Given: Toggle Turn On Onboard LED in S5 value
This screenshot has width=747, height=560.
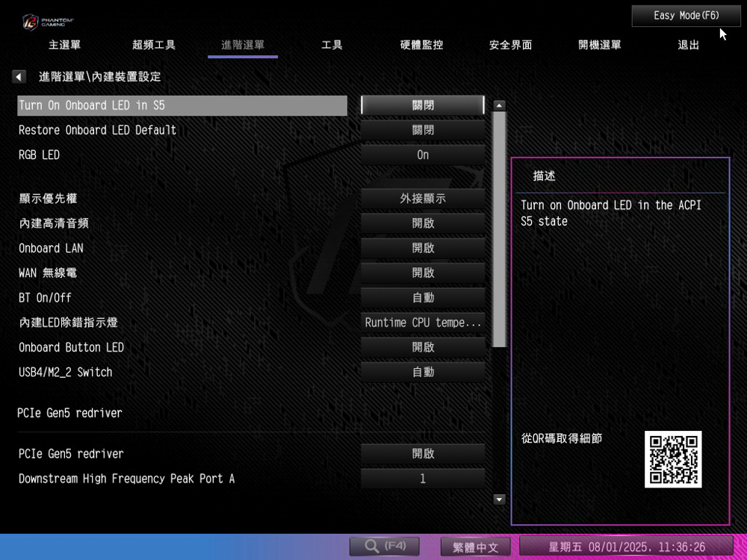Looking at the screenshot, I should (423, 105).
